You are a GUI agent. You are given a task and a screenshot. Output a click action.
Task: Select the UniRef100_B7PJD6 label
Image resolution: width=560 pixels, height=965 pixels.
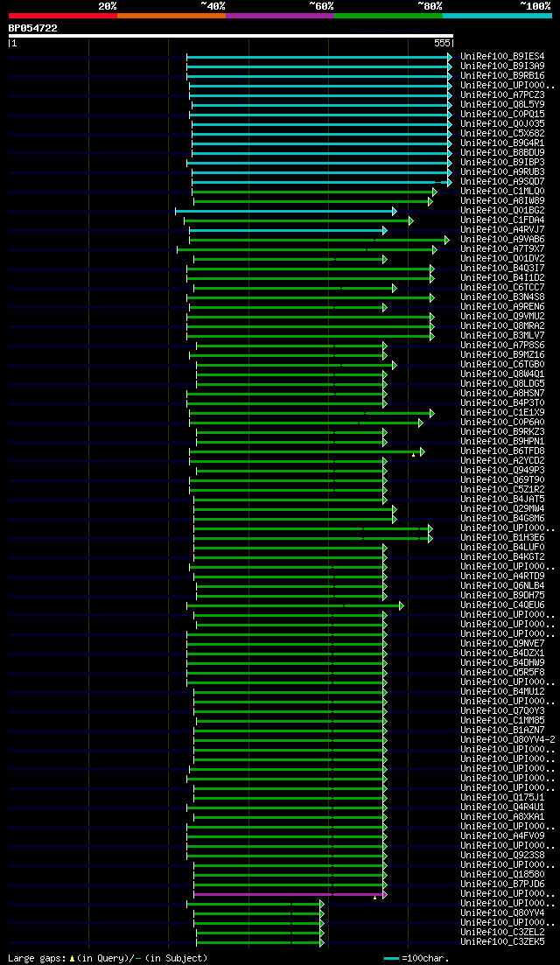click(x=502, y=884)
